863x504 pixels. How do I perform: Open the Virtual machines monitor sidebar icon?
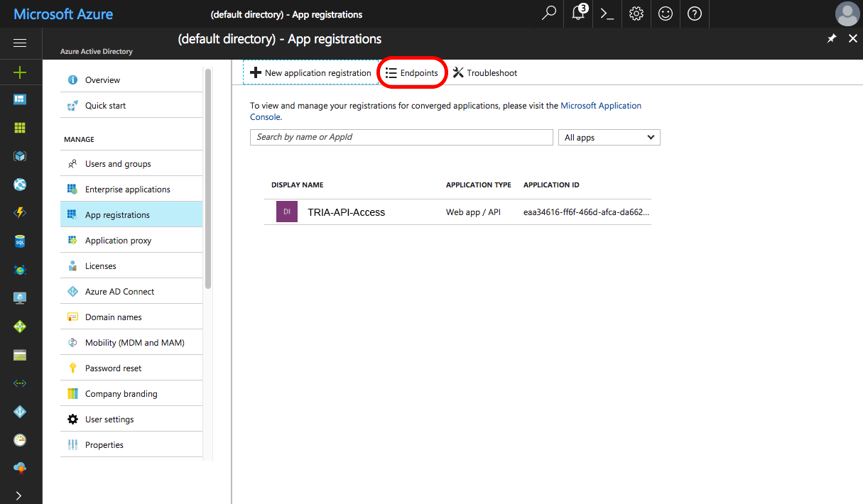20,298
